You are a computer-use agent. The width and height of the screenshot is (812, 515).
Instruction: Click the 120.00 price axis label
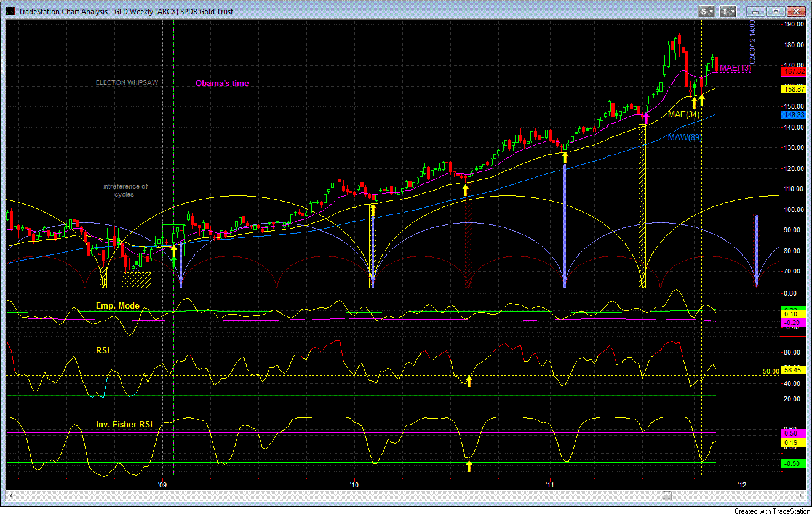click(794, 168)
